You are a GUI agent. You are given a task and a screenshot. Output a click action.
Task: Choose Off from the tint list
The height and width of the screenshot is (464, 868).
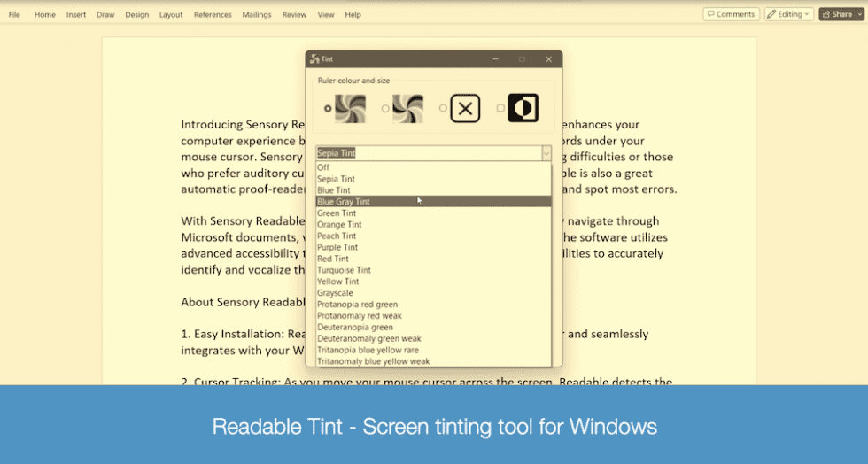pyautogui.click(x=433, y=167)
